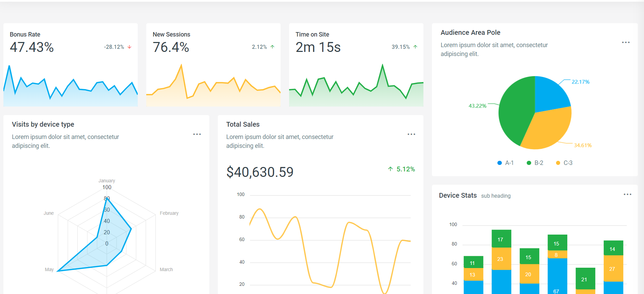Image resolution: width=644 pixels, height=294 pixels.
Task: Click the Bonus Rate card title
Action: point(25,34)
